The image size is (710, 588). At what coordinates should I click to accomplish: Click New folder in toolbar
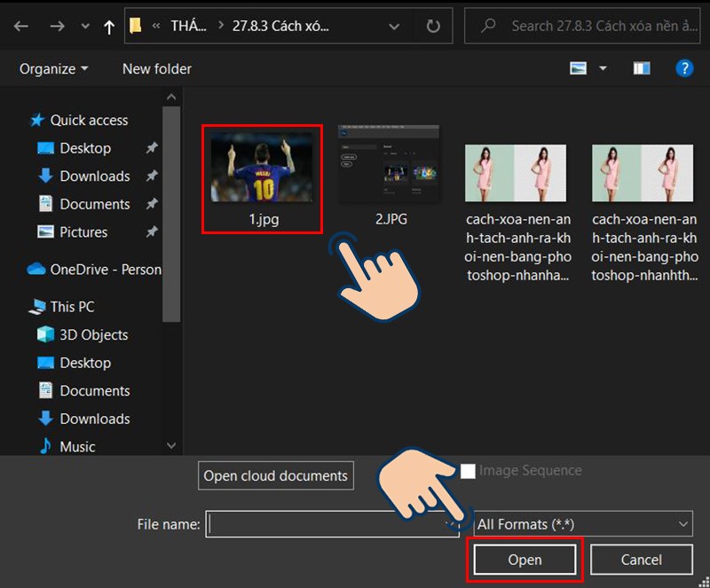click(x=157, y=68)
